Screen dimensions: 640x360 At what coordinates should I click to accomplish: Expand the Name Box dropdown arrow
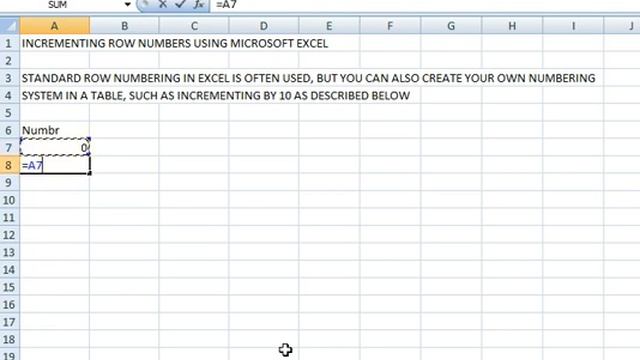pos(127,4)
